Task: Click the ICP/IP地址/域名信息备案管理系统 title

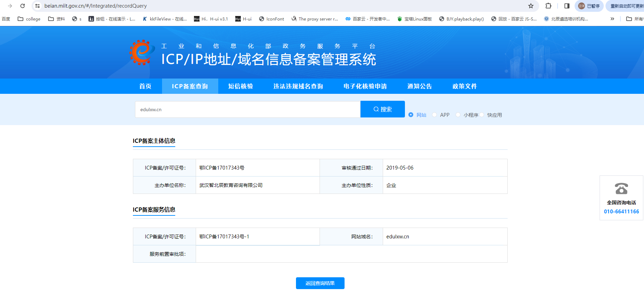Action: pos(269,59)
